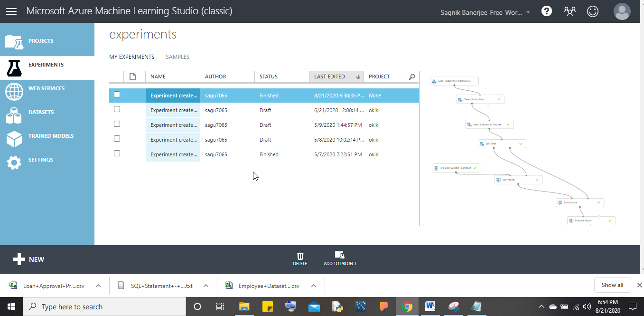
Task: Open the hamburger navigation menu
Action: [11, 11]
